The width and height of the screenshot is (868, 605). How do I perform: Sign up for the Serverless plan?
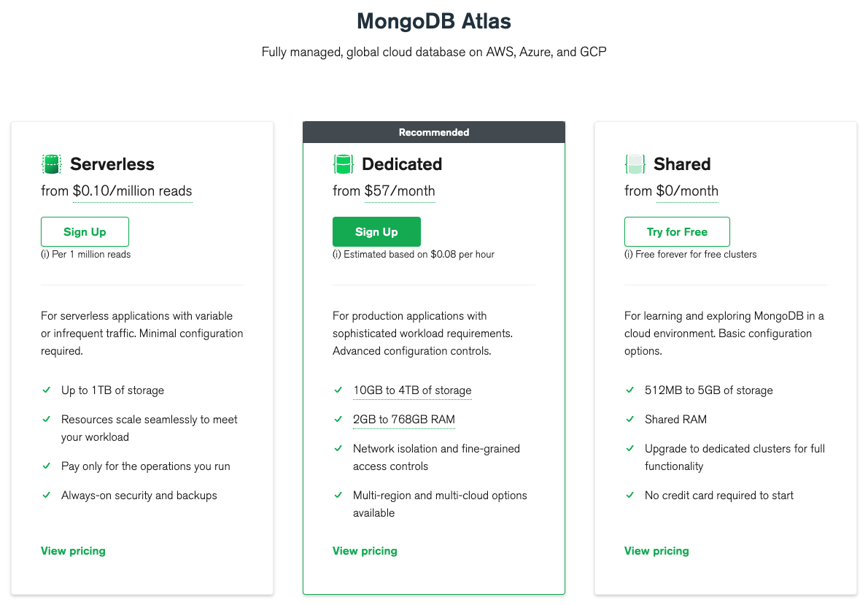tap(85, 232)
